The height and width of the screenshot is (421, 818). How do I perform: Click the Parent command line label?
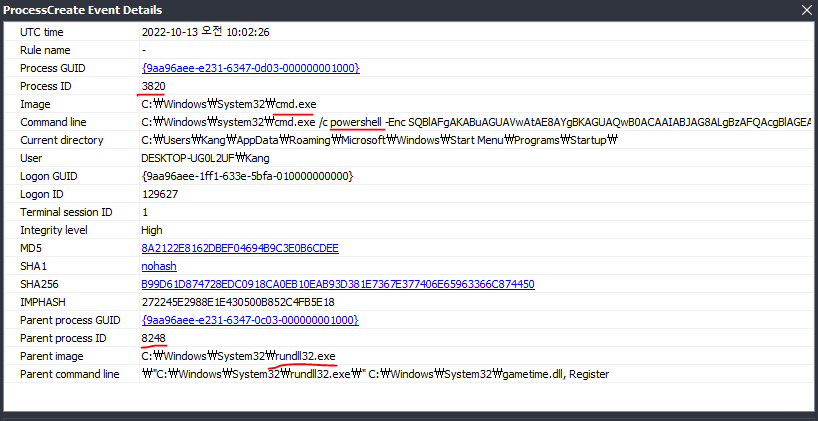(69, 374)
